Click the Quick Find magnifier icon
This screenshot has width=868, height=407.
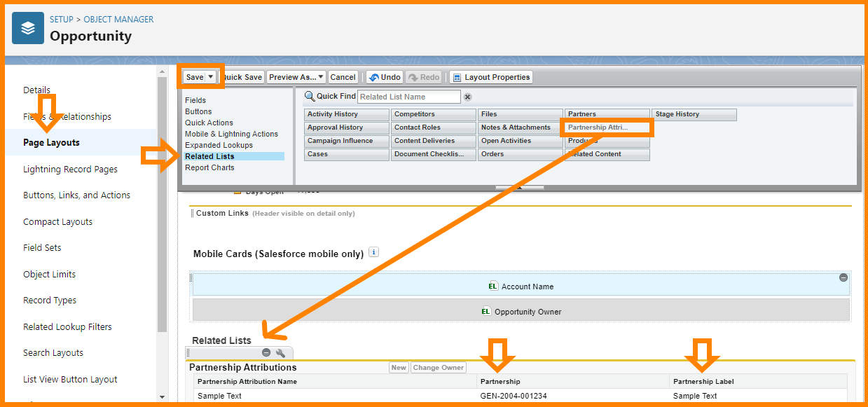click(x=310, y=97)
